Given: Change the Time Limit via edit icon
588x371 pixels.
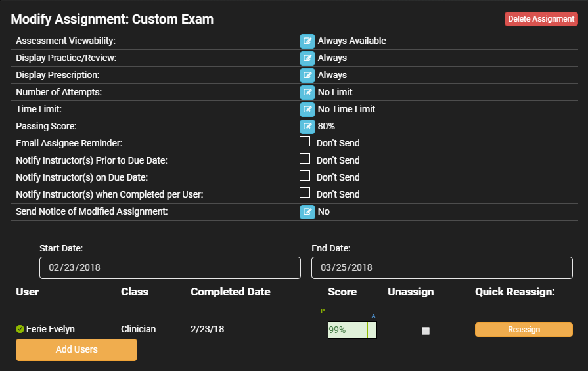Looking at the screenshot, I should point(307,110).
